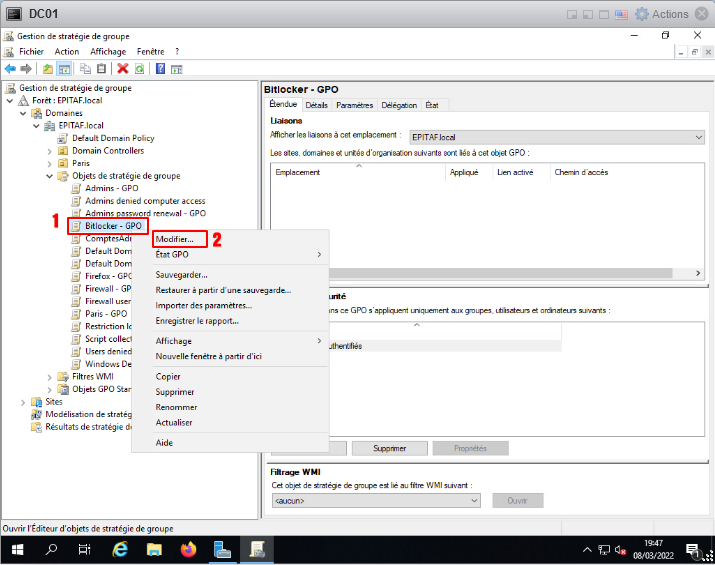Screen dimensions: 715x565
Task: Launch Firefox from the taskbar
Action: pos(189,550)
